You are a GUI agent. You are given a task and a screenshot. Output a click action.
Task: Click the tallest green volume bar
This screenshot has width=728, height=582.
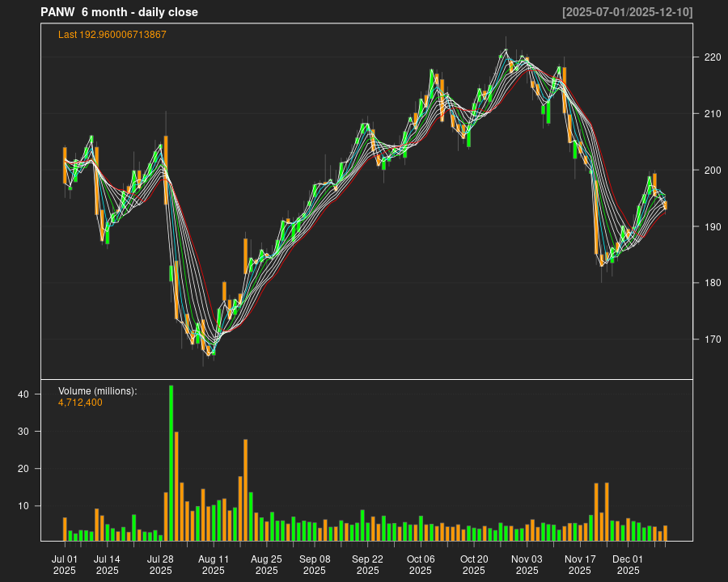click(171, 462)
